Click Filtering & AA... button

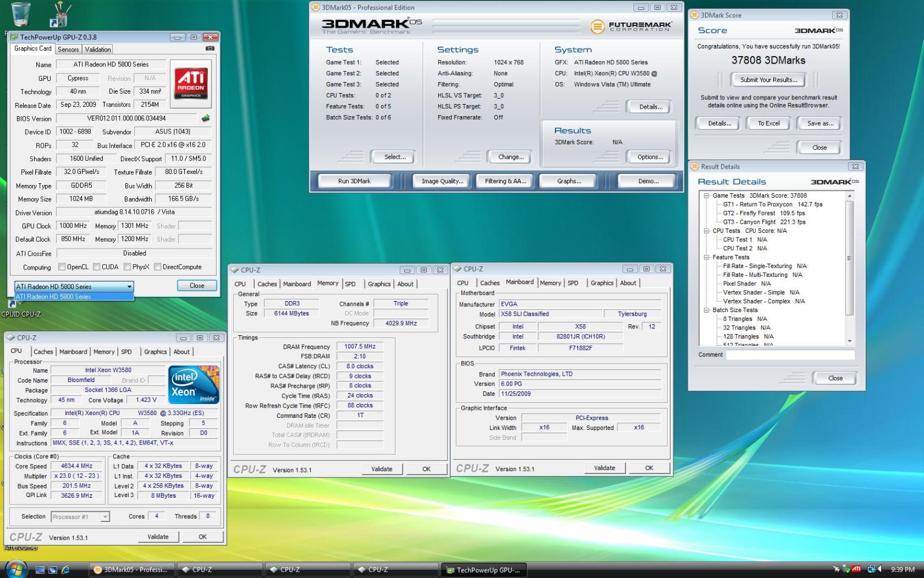click(505, 181)
